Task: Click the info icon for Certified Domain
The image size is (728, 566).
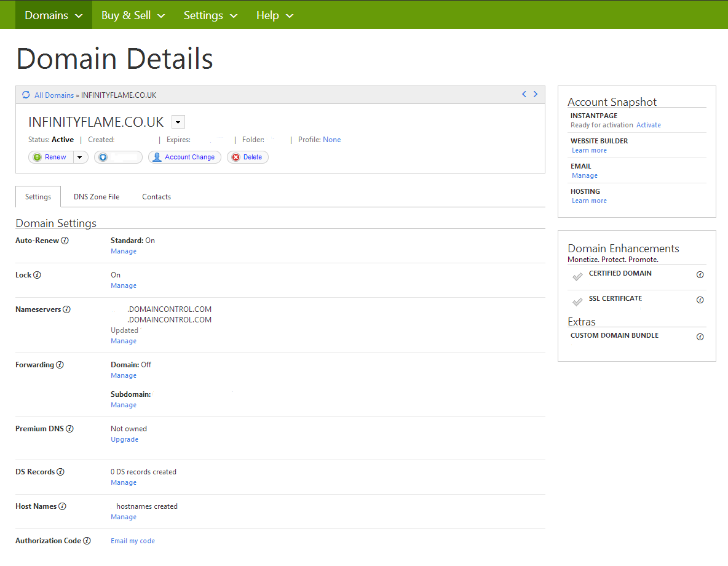Action: [700, 275]
